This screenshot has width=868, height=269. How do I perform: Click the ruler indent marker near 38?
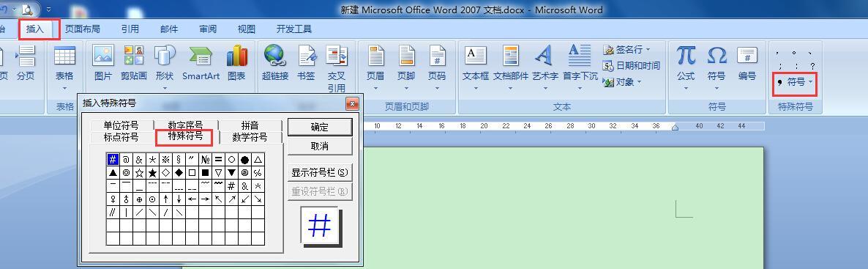(675, 127)
